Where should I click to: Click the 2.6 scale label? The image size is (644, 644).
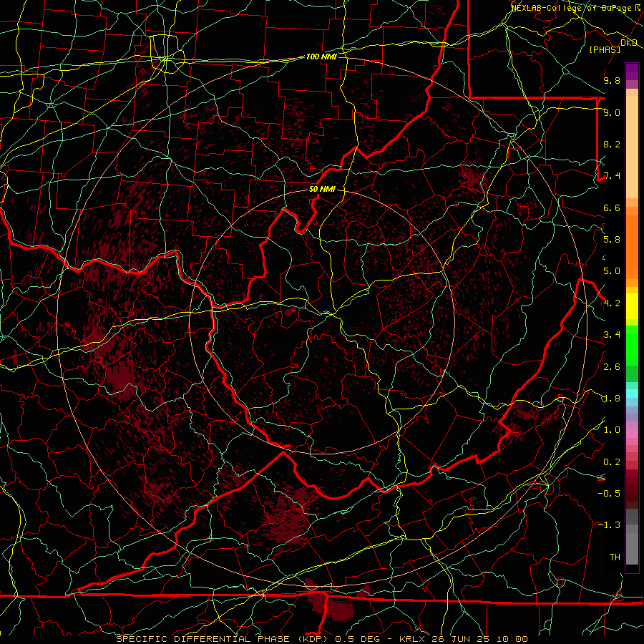612,367
